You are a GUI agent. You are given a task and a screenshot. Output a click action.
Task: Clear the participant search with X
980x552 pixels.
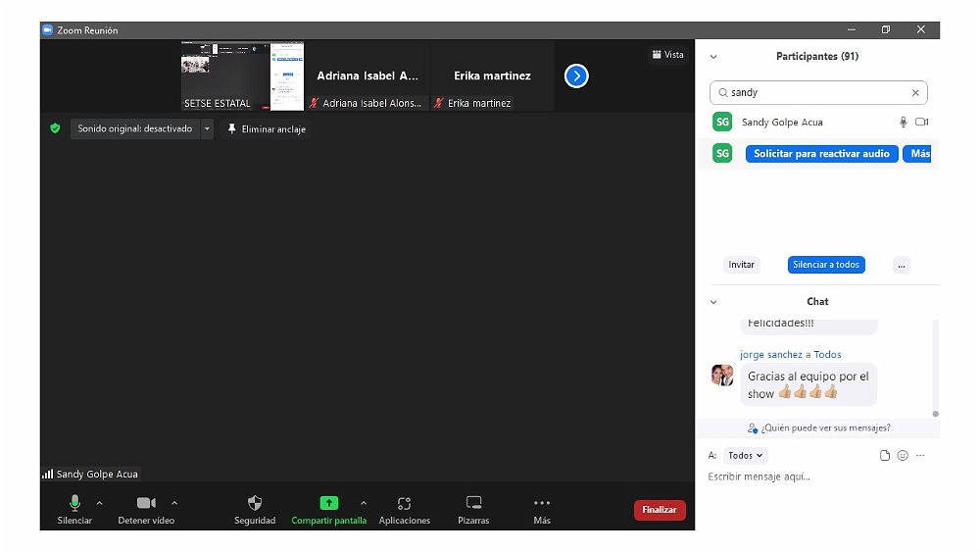[915, 93]
